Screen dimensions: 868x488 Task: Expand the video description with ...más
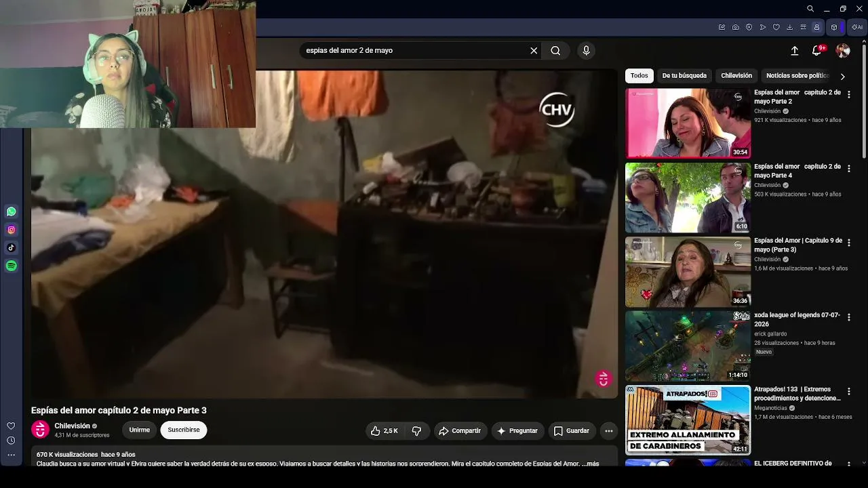pos(591,464)
